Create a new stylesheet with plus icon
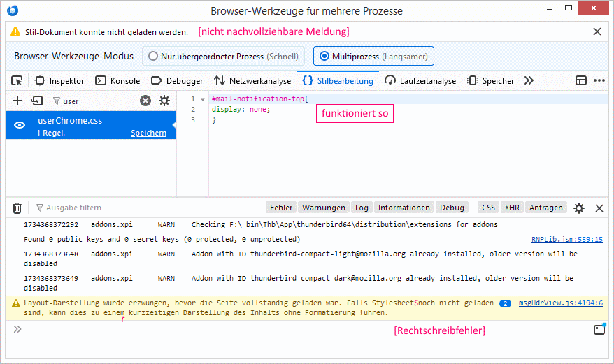Screen dimensions: 614x364 (17, 101)
